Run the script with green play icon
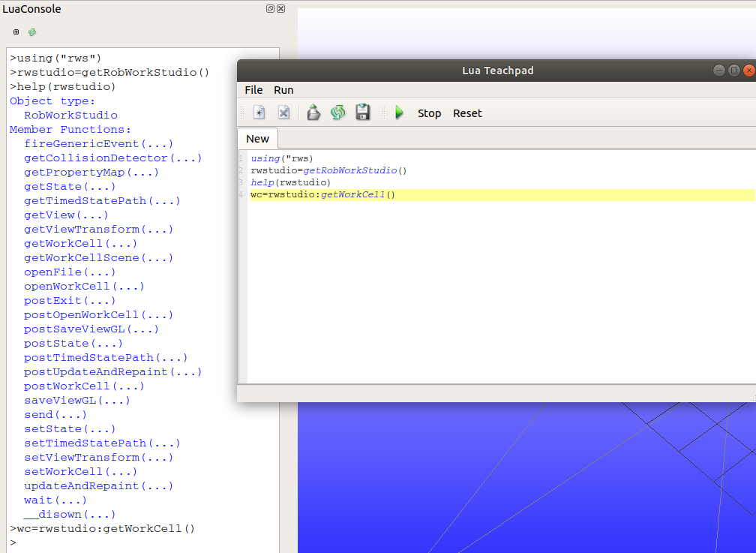The image size is (756, 553). (399, 113)
